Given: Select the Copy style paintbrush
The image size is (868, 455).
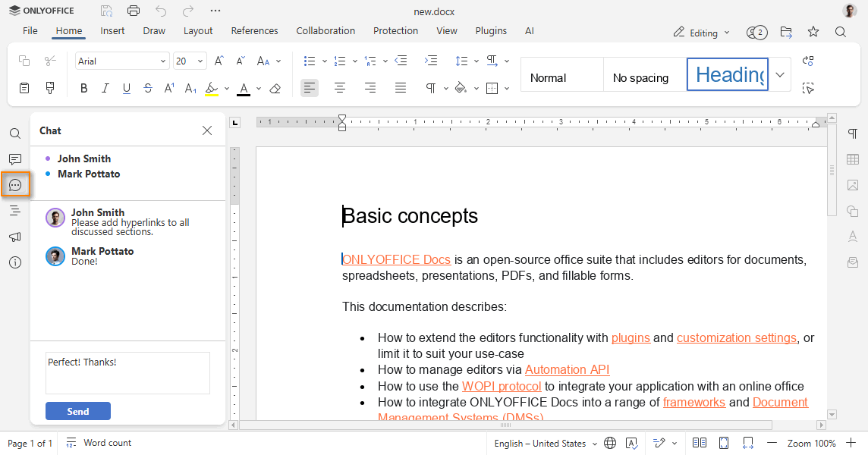Looking at the screenshot, I should pyautogui.click(x=50, y=87).
